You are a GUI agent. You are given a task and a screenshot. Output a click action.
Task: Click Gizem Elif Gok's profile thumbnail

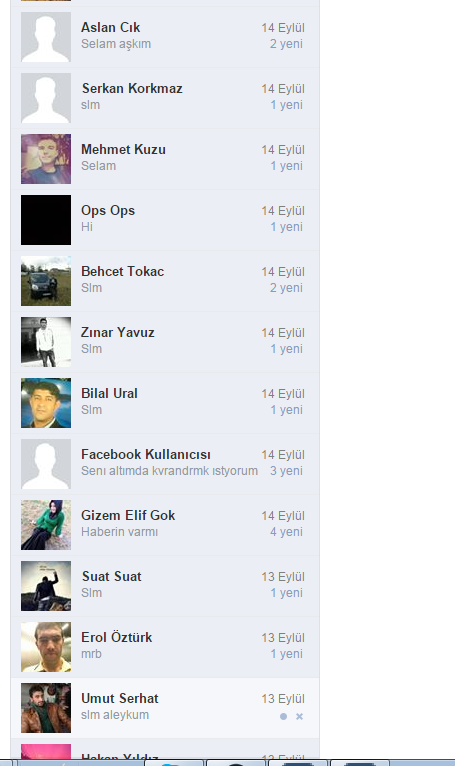pyautogui.click(x=46, y=525)
